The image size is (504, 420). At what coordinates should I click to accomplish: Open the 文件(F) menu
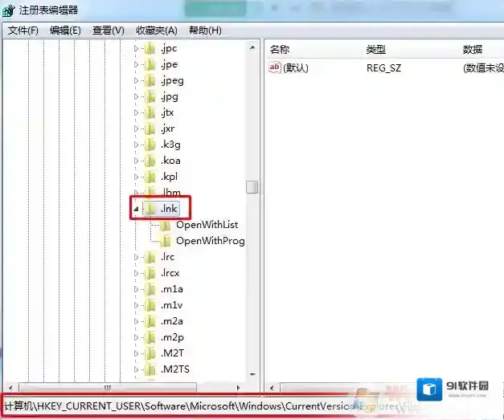(x=23, y=31)
